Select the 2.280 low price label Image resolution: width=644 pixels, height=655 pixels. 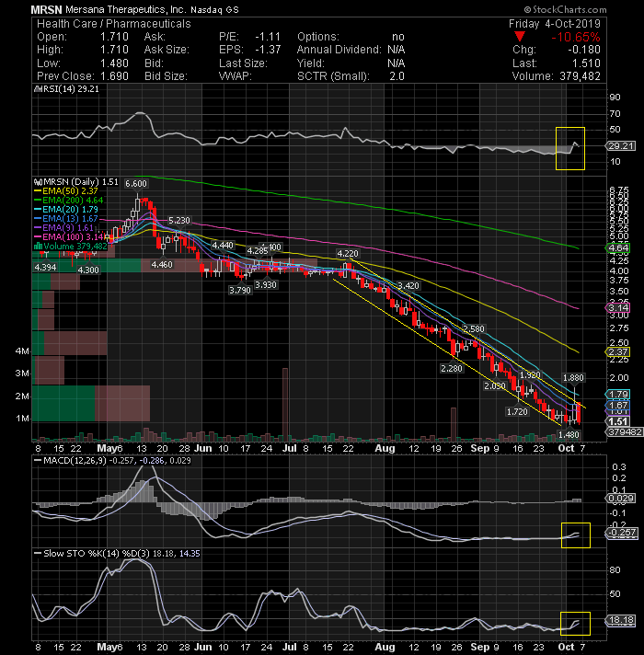click(452, 368)
